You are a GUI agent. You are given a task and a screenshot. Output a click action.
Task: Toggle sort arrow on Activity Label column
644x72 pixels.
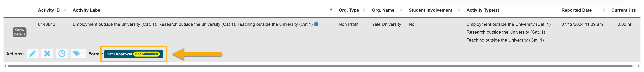pyautogui.click(x=331, y=10)
